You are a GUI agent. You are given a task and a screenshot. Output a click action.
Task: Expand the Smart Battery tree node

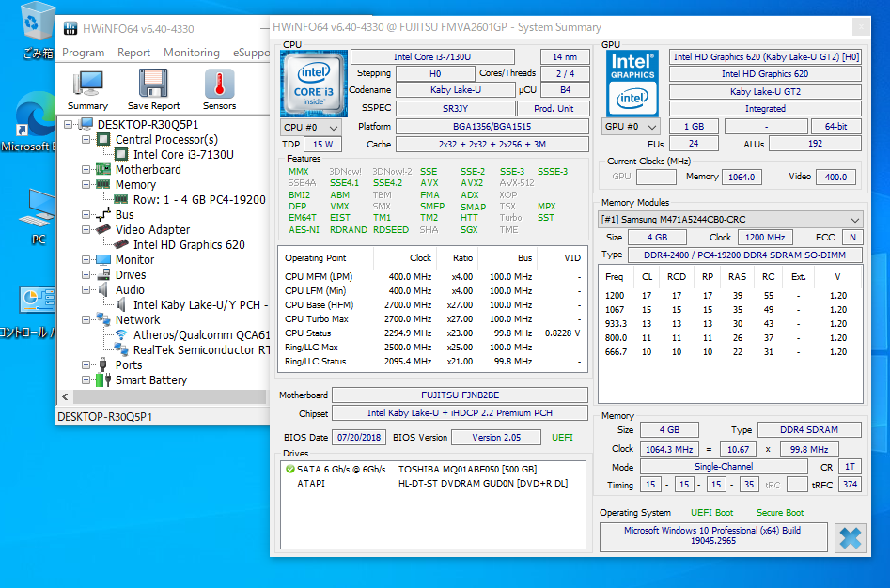click(x=86, y=380)
